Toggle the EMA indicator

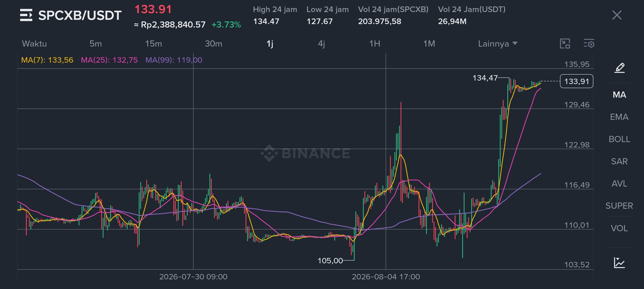point(619,117)
